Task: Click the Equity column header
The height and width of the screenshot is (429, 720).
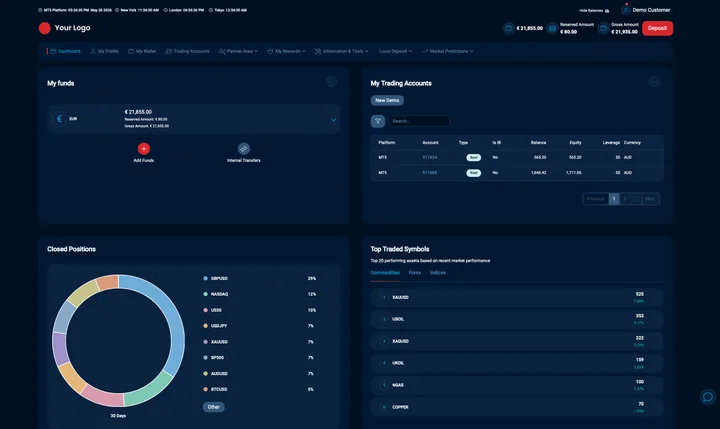Action: (x=575, y=143)
